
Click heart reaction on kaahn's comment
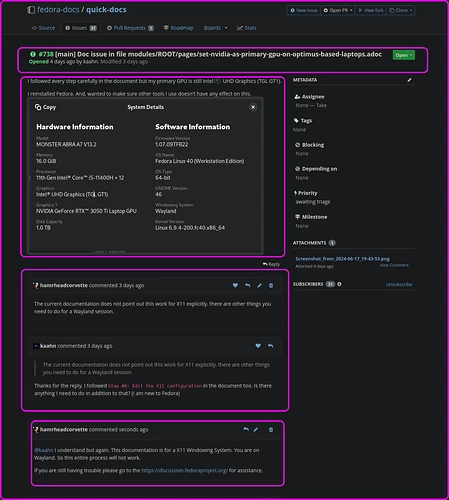[x=258, y=346]
